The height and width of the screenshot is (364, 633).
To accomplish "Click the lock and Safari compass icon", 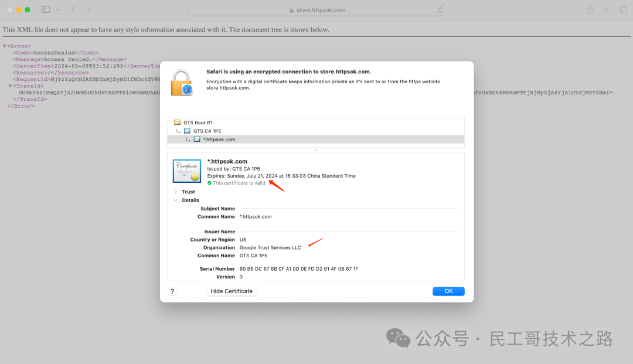I will point(182,83).
